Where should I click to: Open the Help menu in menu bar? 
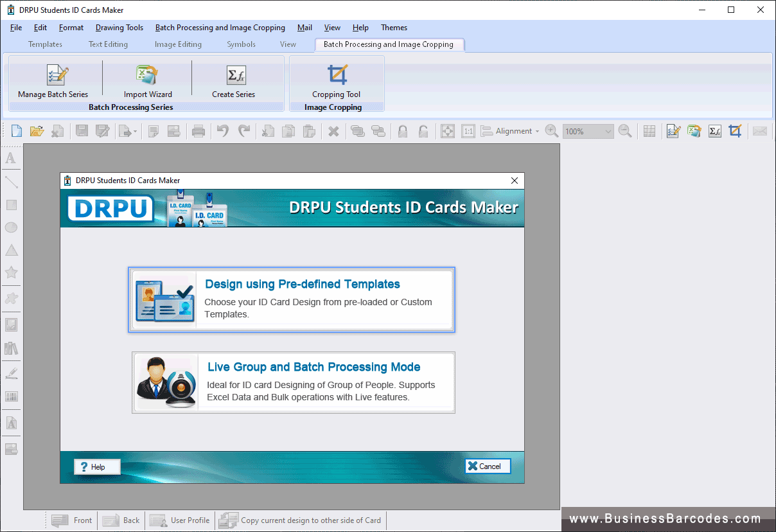[x=360, y=28]
